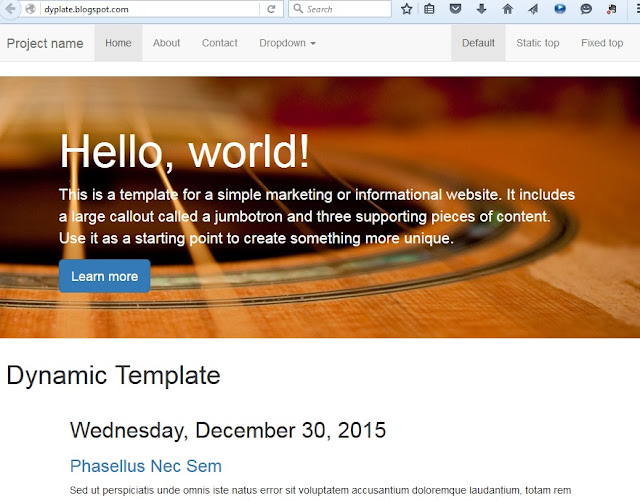Go to the browser home page icon
640x501 pixels.
[507, 9]
